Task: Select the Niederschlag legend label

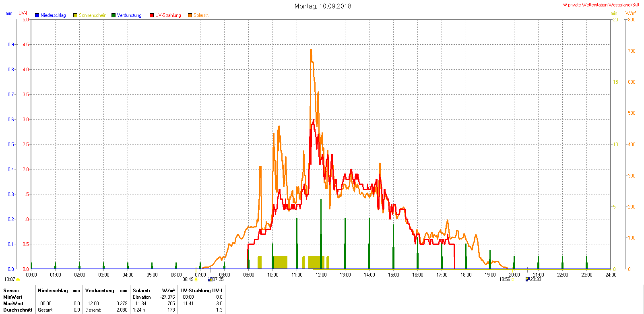Action: [53, 15]
